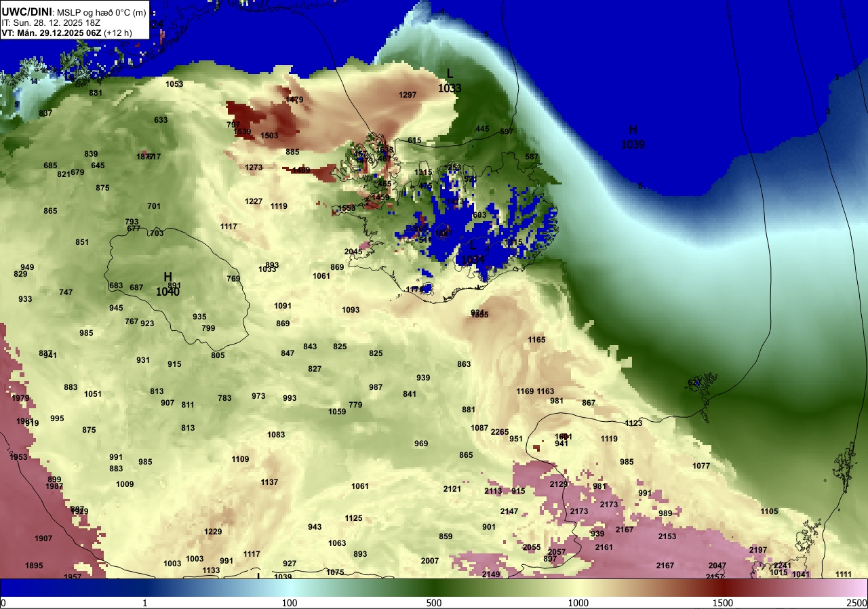The width and height of the screenshot is (868, 609).
Task: Click the freezing-level value 1091
Action: 283,306
